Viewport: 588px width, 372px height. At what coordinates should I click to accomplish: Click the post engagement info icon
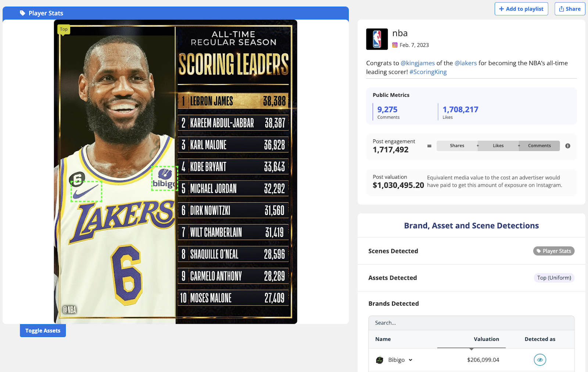(x=568, y=146)
